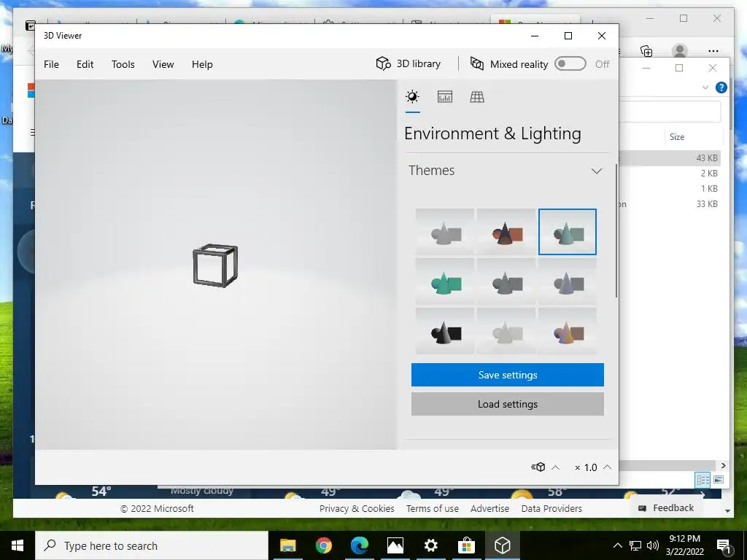This screenshot has height=560, width=747.
Task: Click Feedback in the browser page
Action: click(665, 508)
